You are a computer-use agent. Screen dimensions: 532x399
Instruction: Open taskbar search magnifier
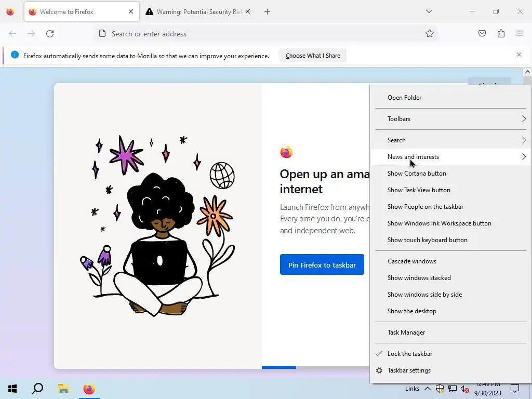[x=37, y=389]
